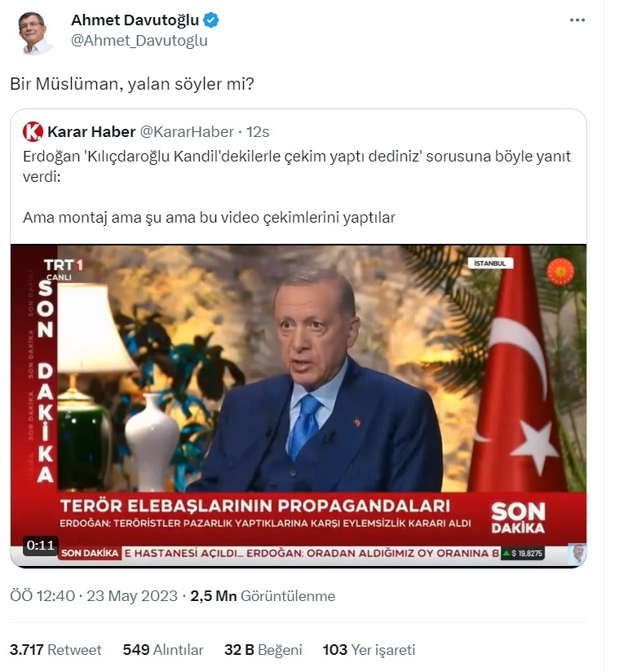Open the @Ahmet_Davutoglu handle link

pos(139,41)
